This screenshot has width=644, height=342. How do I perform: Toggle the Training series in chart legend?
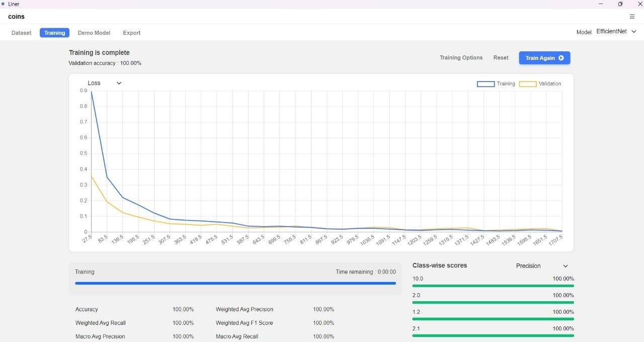coord(496,84)
